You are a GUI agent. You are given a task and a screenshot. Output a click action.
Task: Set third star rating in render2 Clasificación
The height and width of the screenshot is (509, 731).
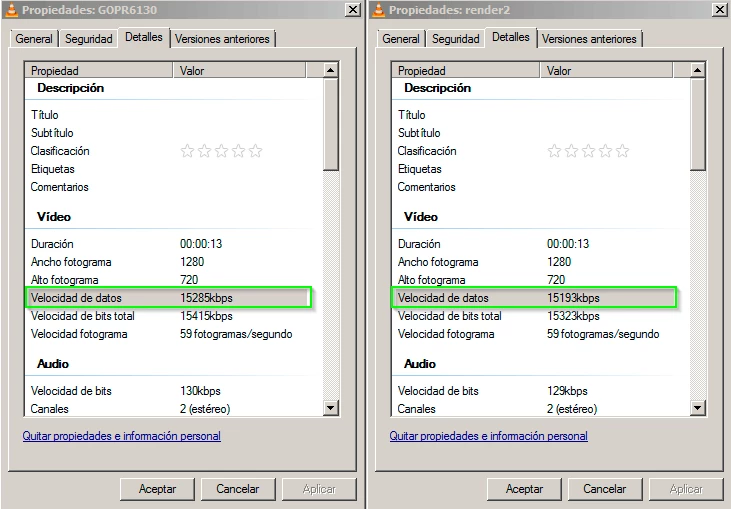click(588, 151)
